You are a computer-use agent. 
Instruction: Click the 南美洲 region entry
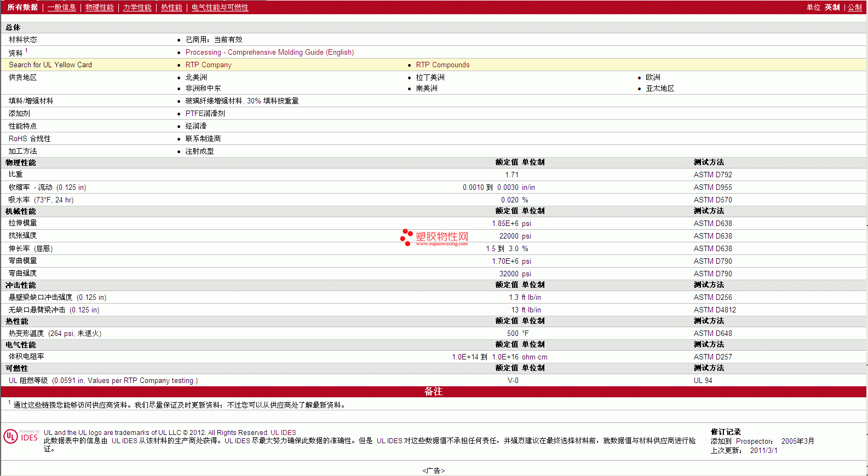[427, 88]
